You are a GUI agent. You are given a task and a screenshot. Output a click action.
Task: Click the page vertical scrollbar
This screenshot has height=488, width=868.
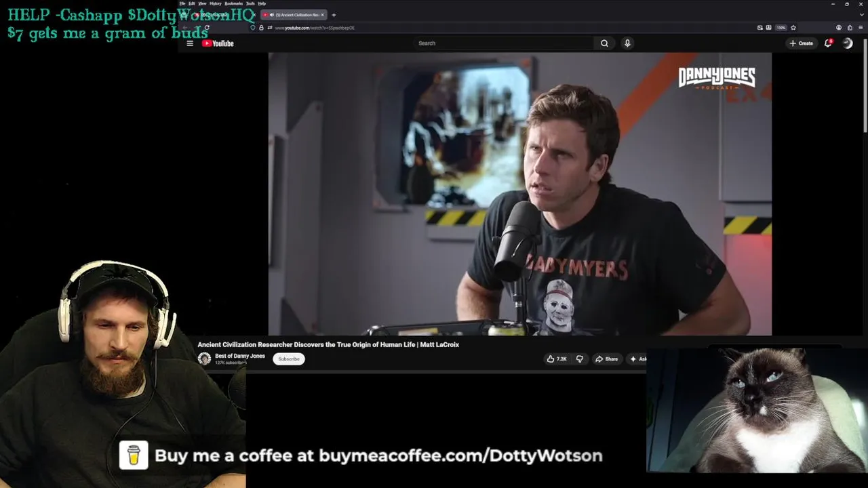[865, 87]
